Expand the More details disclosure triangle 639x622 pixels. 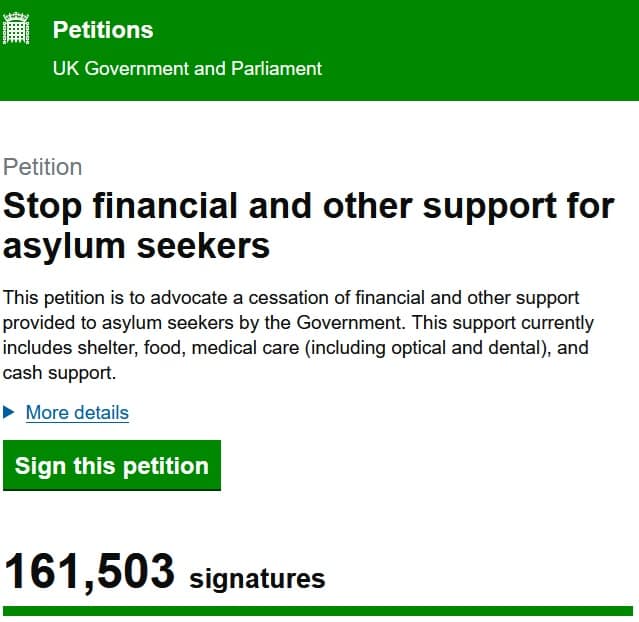pos(10,412)
